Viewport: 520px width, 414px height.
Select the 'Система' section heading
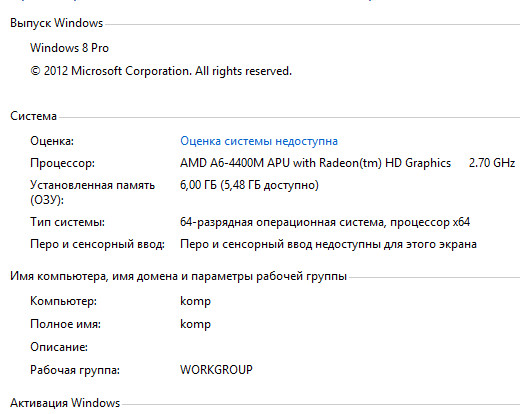pos(33,116)
